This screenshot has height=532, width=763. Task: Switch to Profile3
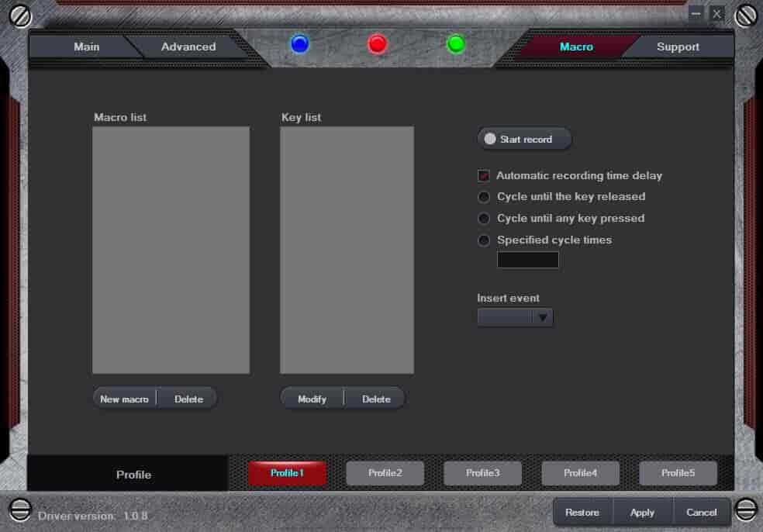[483, 473]
